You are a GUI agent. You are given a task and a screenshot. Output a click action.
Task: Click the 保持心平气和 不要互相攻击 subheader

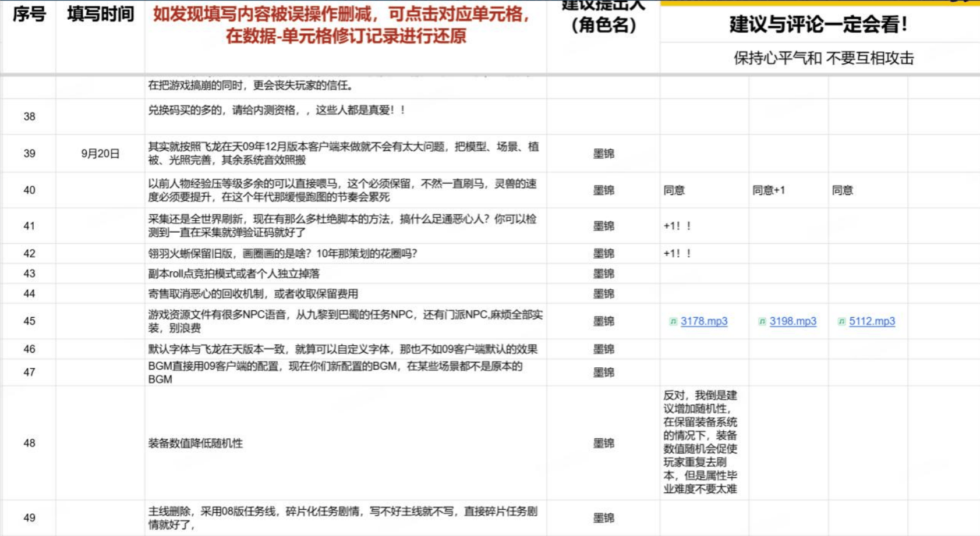point(823,58)
